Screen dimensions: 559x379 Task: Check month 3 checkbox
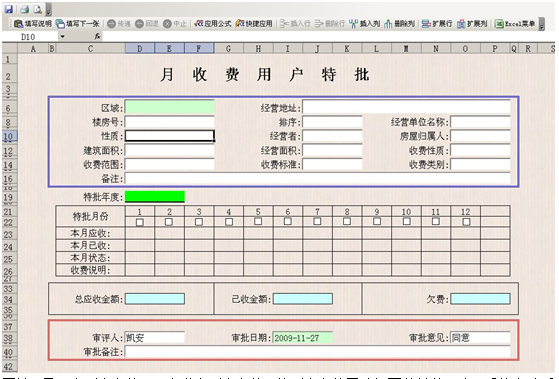(199, 222)
